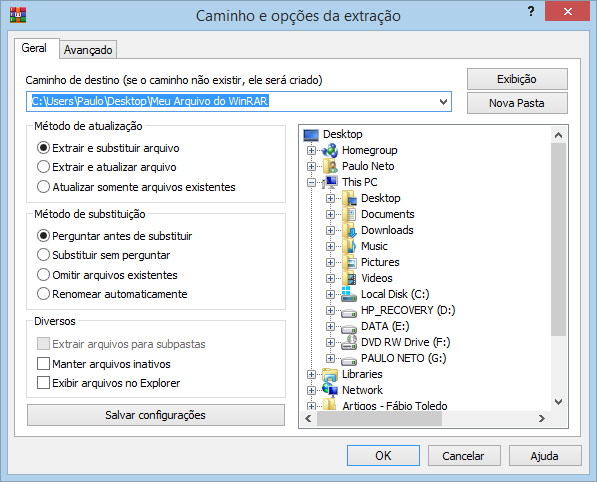
Task: Open the destination path dropdown arrow
Action: [x=443, y=102]
